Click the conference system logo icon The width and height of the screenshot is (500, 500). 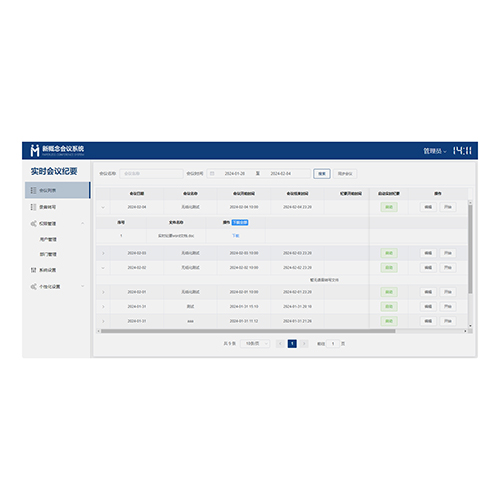point(35,150)
